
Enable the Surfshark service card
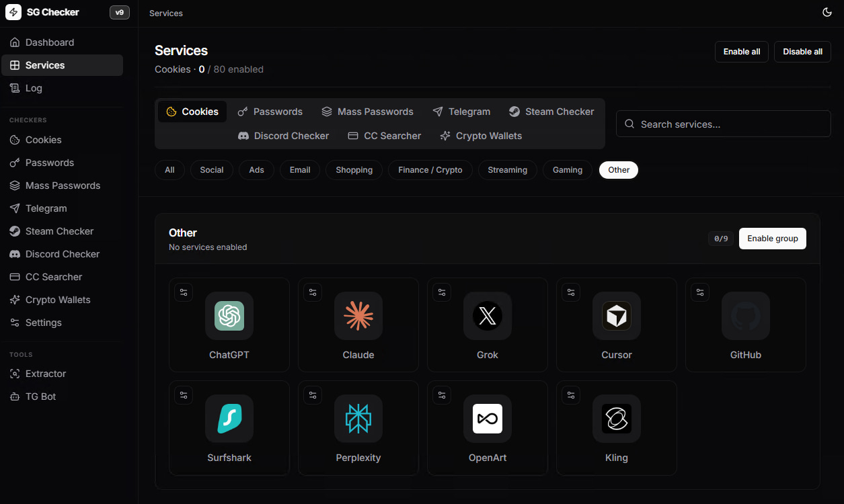coord(229,428)
